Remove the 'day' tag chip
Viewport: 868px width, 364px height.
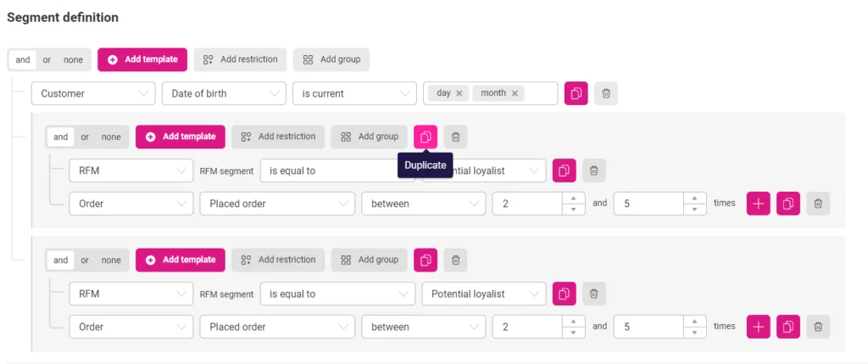click(x=459, y=93)
